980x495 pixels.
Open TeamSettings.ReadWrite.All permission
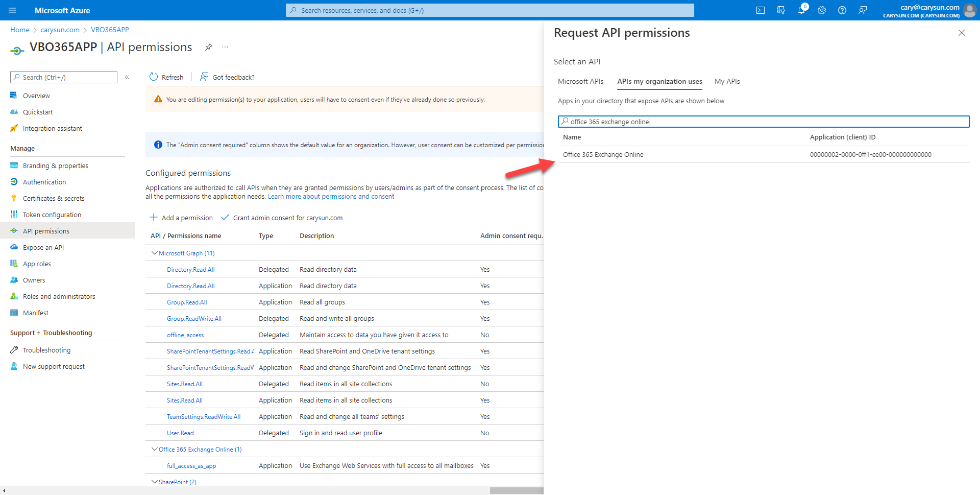coord(204,416)
